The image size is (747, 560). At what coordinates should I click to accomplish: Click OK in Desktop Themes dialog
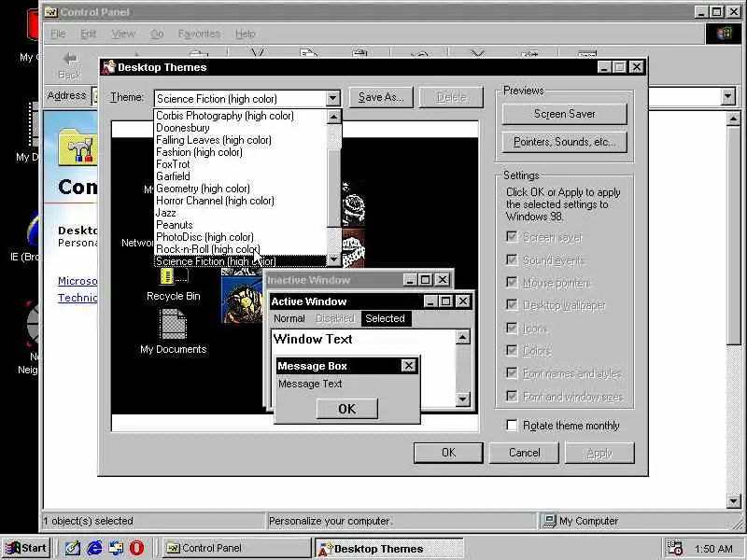point(448,453)
